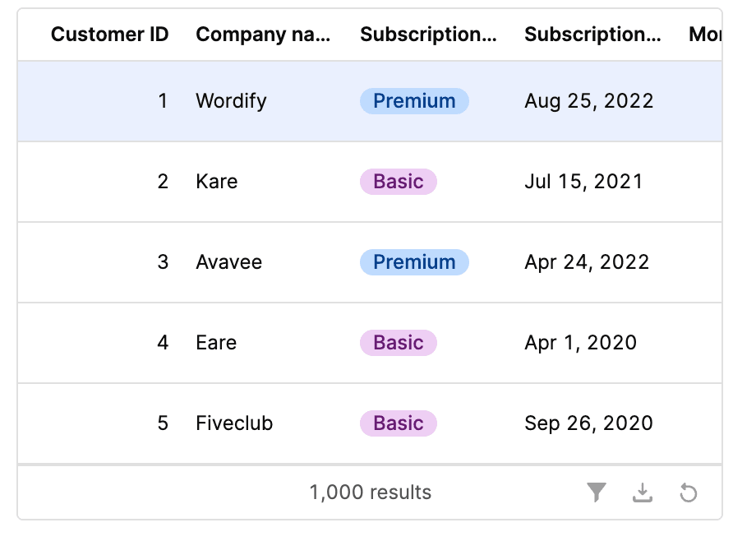The image size is (756, 541).
Task: Click Customer ID cell with value 3
Action: 163,262
